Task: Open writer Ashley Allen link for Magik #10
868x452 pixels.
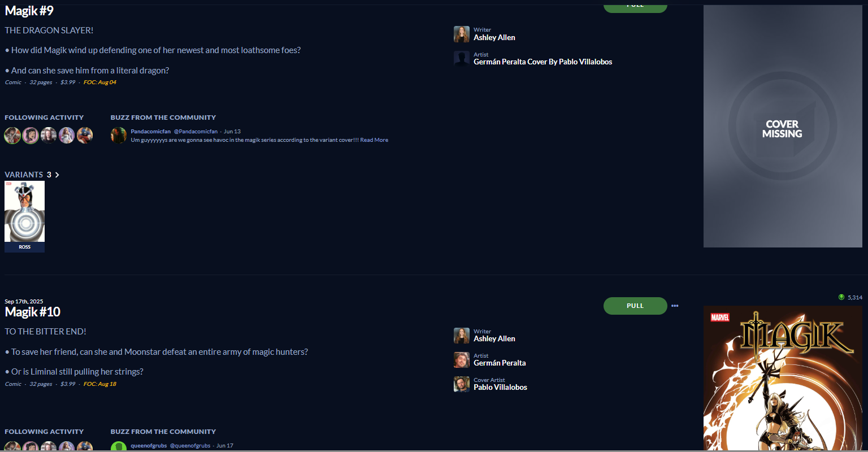Action: 494,339
